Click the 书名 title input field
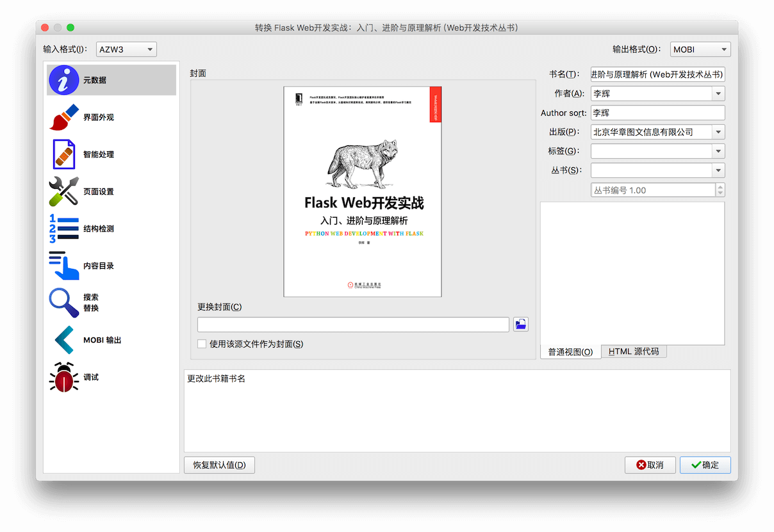774x532 pixels. tap(657, 74)
